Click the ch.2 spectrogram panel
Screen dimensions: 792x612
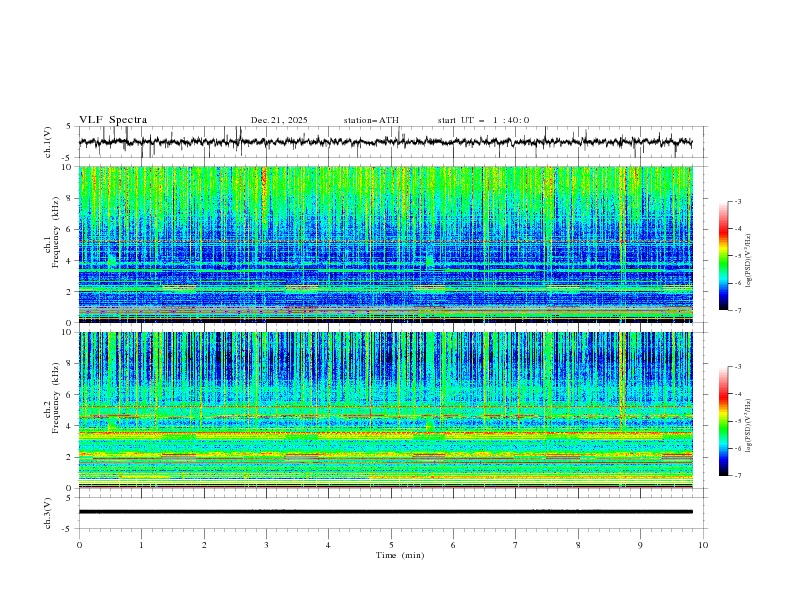pyautogui.click(x=386, y=410)
